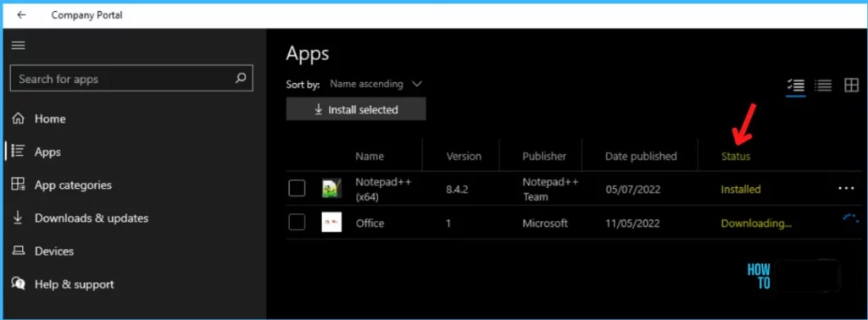Click the Help & support chat icon
Image resolution: width=868 pixels, height=320 pixels.
[19, 284]
